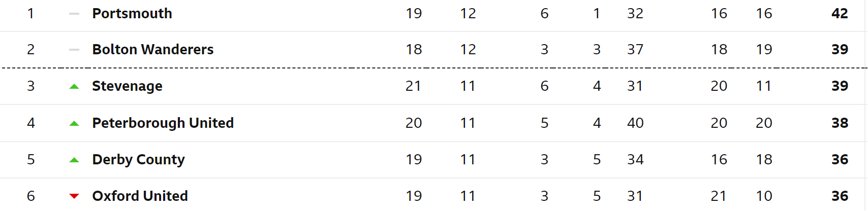
Task: Click Peterborough United's 40 goals for cell
Action: coord(635,123)
